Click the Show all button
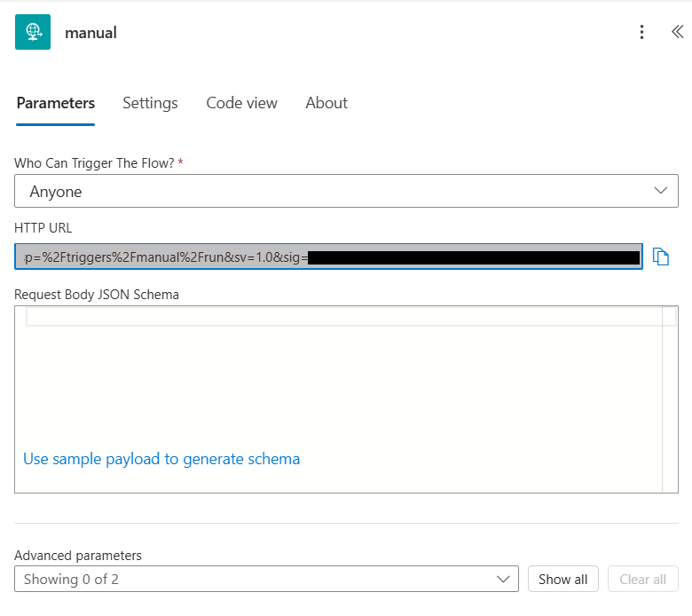This screenshot has width=692, height=616. pyautogui.click(x=562, y=580)
